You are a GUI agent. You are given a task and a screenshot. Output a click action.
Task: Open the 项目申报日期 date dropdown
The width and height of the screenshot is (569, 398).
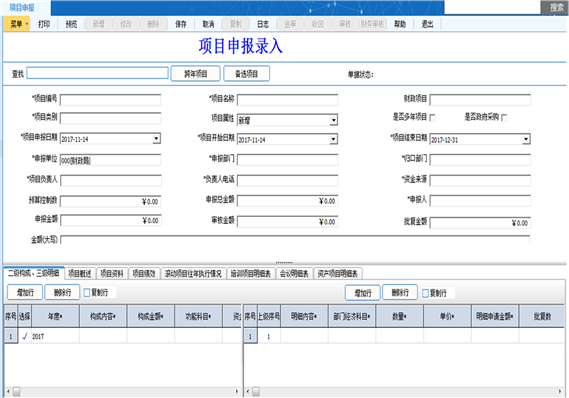(x=156, y=139)
